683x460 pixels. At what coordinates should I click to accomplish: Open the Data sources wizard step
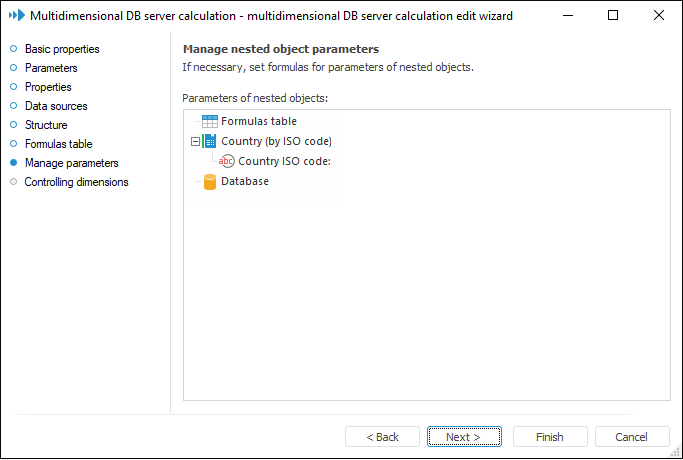pyautogui.click(x=56, y=106)
